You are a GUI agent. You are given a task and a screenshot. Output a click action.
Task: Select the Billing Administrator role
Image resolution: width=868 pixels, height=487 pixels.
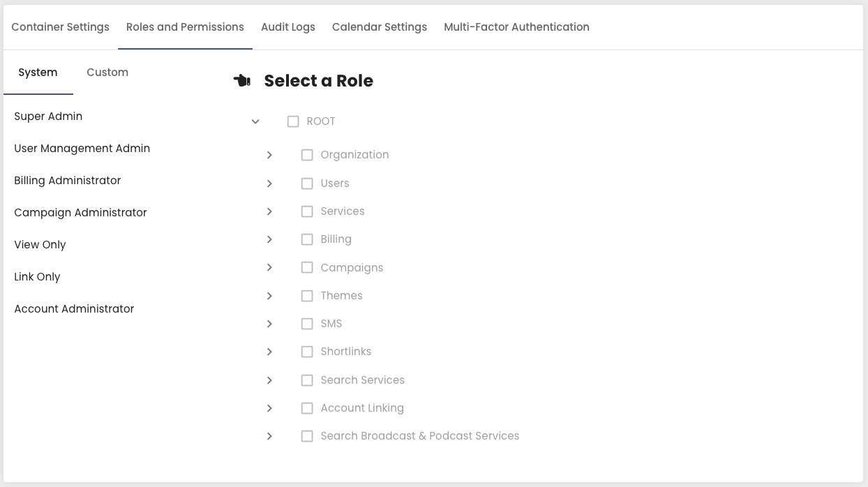(67, 180)
